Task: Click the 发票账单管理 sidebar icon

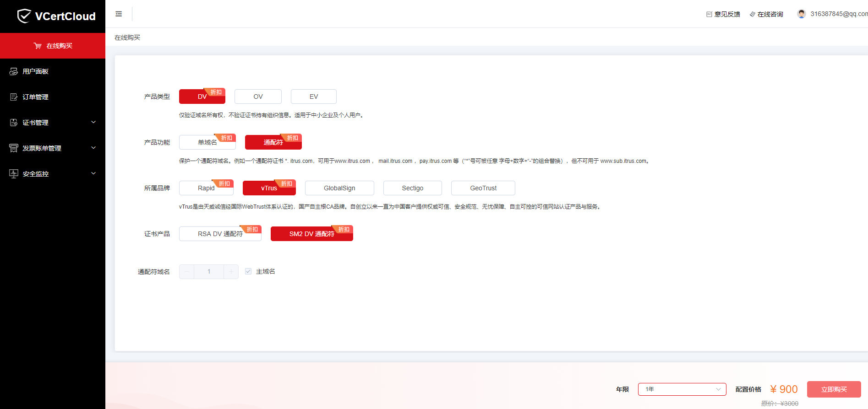Action: coord(14,148)
